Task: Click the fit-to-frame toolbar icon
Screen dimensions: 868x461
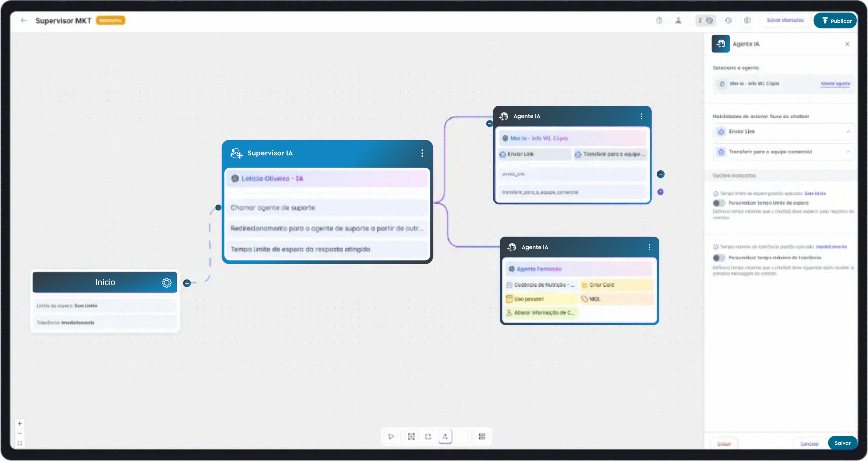Action: (x=411, y=436)
